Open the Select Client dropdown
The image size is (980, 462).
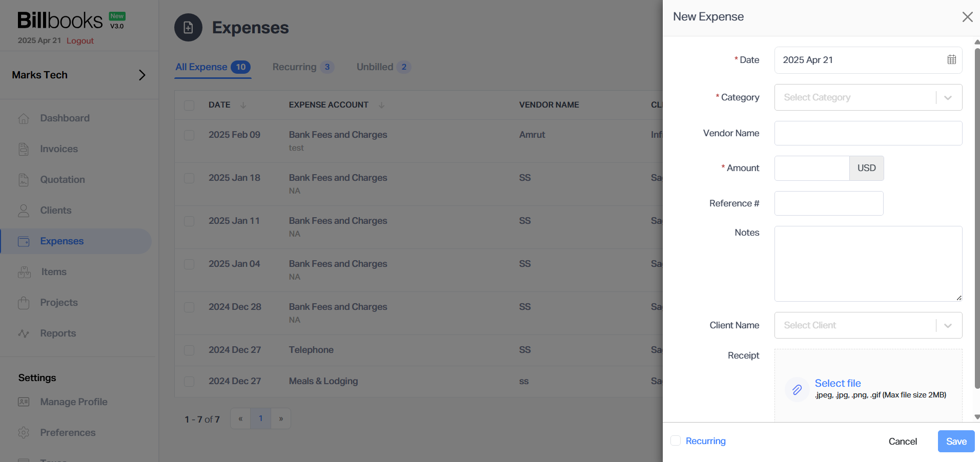pos(867,325)
